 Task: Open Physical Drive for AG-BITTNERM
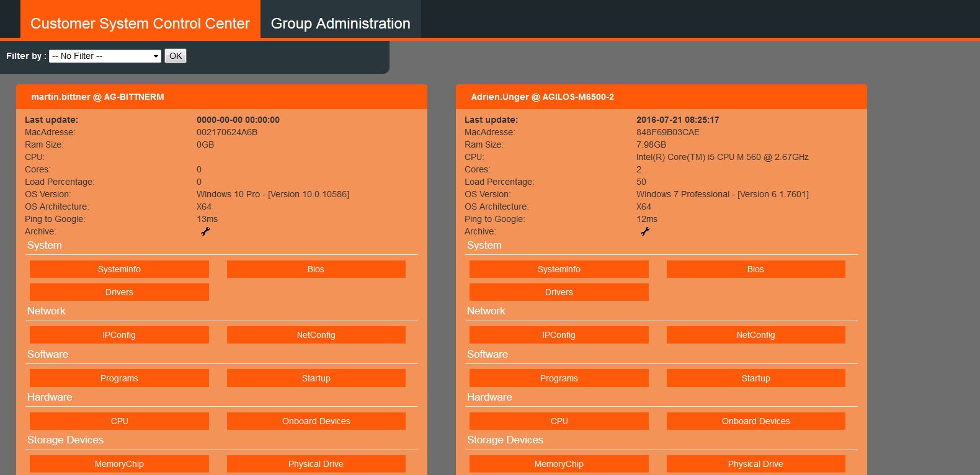point(316,464)
